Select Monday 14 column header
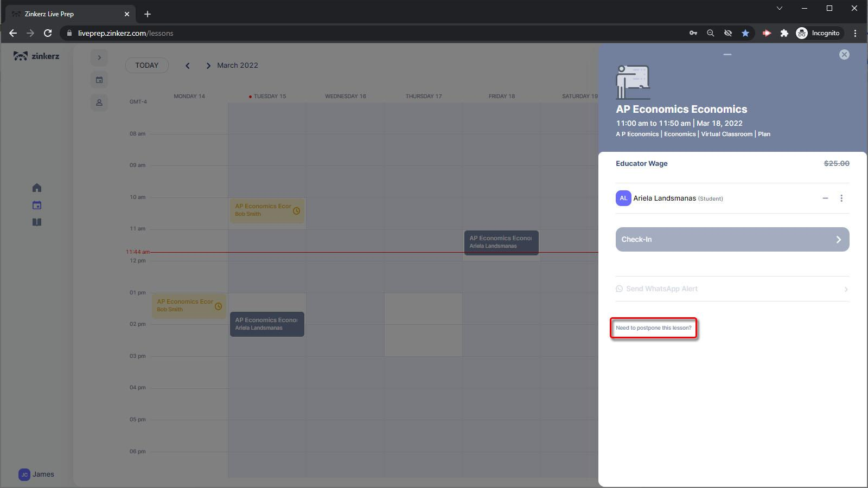Screen dimensions: 868x488 coord(189,97)
